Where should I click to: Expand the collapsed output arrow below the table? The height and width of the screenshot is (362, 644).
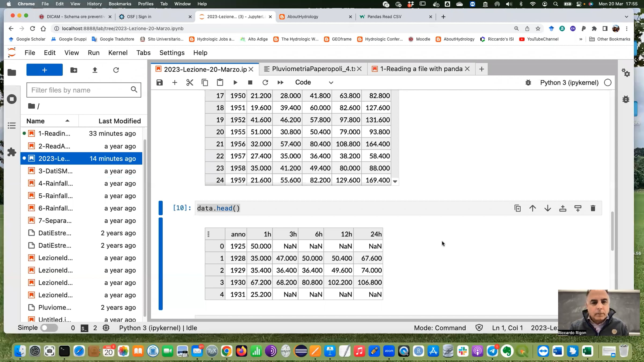(x=395, y=181)
